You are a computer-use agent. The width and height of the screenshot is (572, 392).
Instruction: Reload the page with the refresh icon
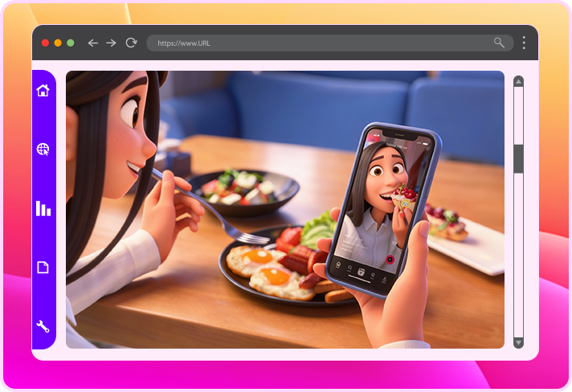131,43
